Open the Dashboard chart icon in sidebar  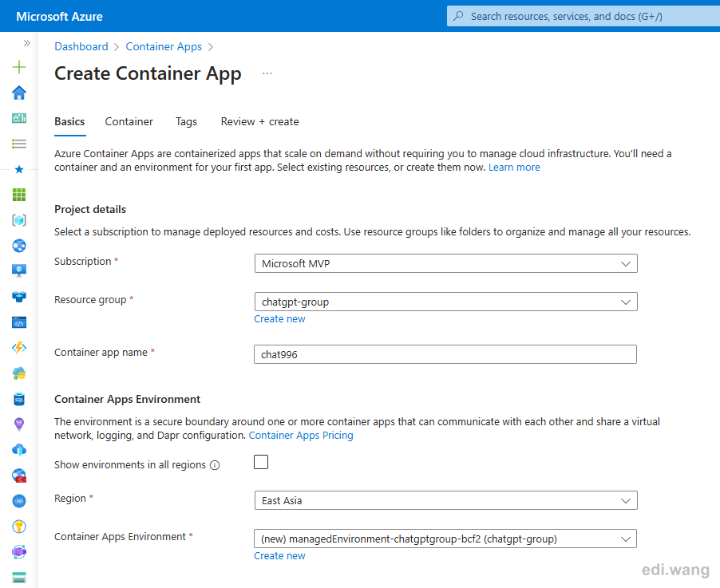pyautogui.click(x=19, y=118)
